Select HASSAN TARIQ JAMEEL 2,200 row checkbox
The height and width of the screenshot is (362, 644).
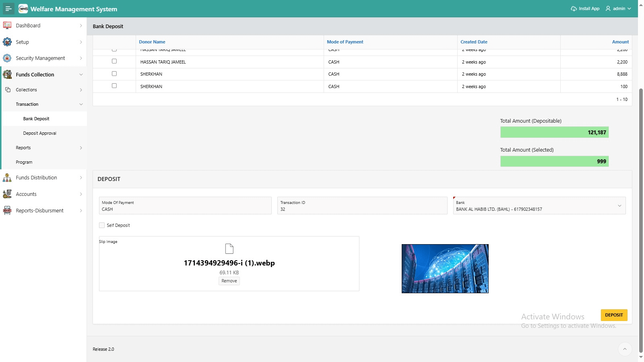pos(114,61)
